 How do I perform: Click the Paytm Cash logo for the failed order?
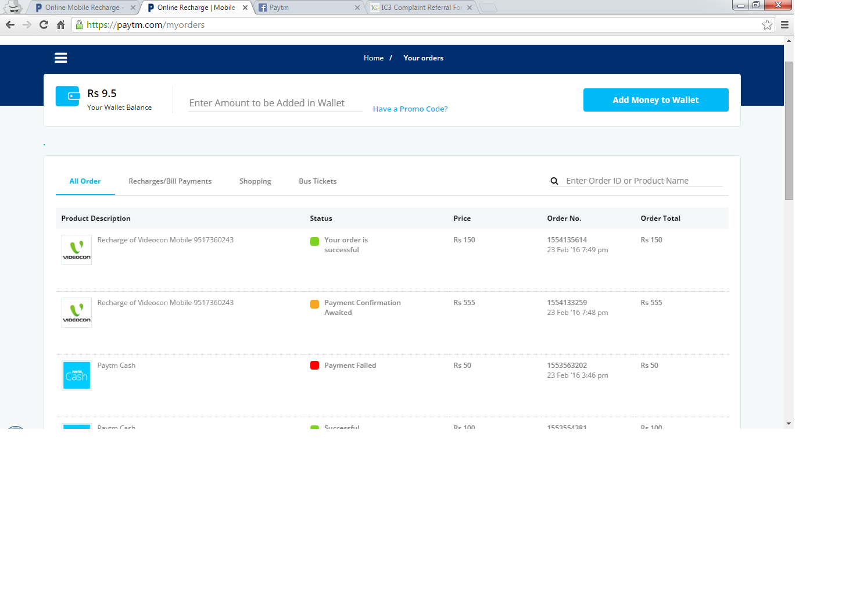[77, 375]
